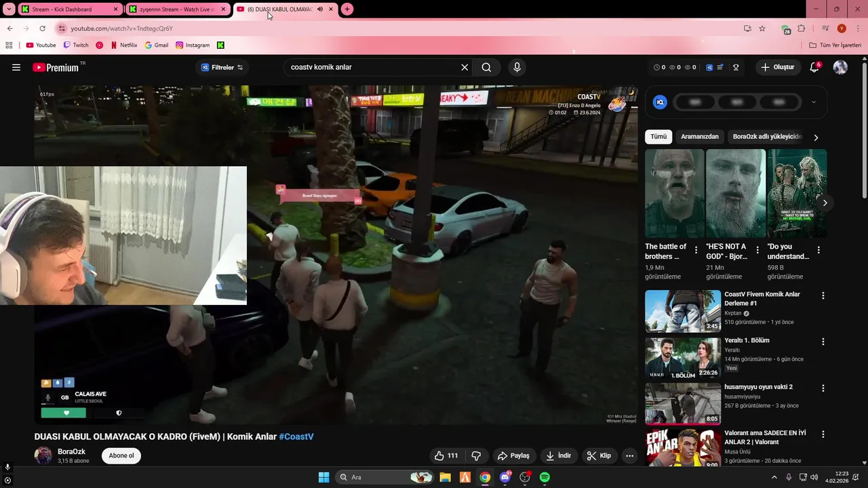Start voice search with microphone icon

[517, 67]
